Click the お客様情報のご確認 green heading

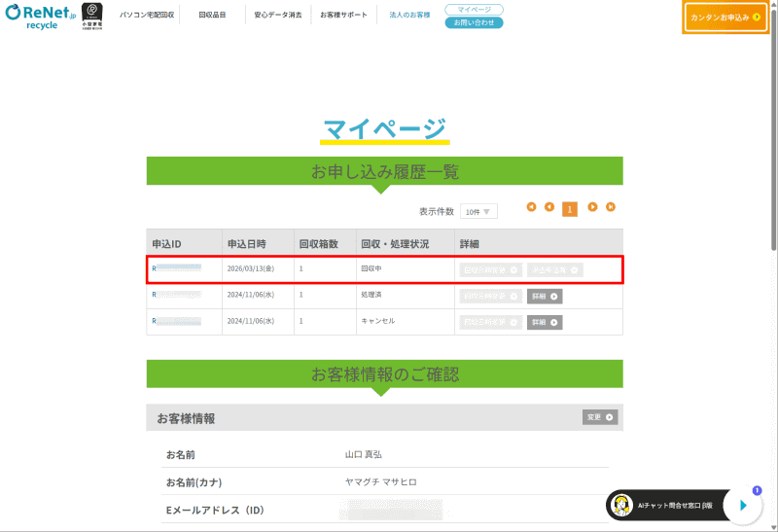point(384,374)
